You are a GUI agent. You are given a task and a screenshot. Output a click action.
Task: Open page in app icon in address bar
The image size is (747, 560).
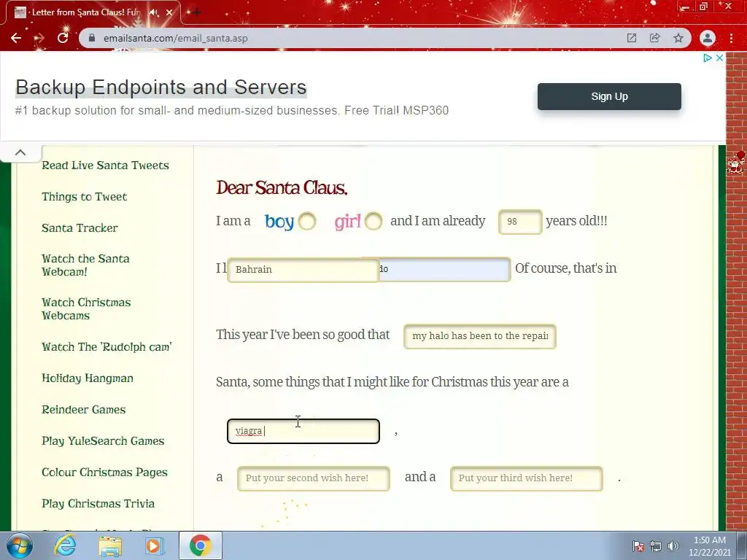click(632, 38)
